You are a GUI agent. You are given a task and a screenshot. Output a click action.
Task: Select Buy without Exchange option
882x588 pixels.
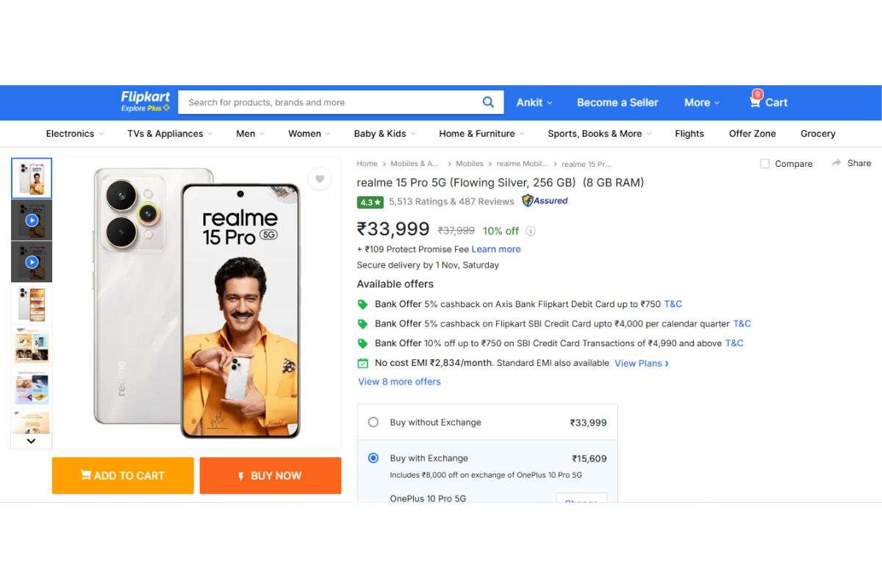coord(373,422)
